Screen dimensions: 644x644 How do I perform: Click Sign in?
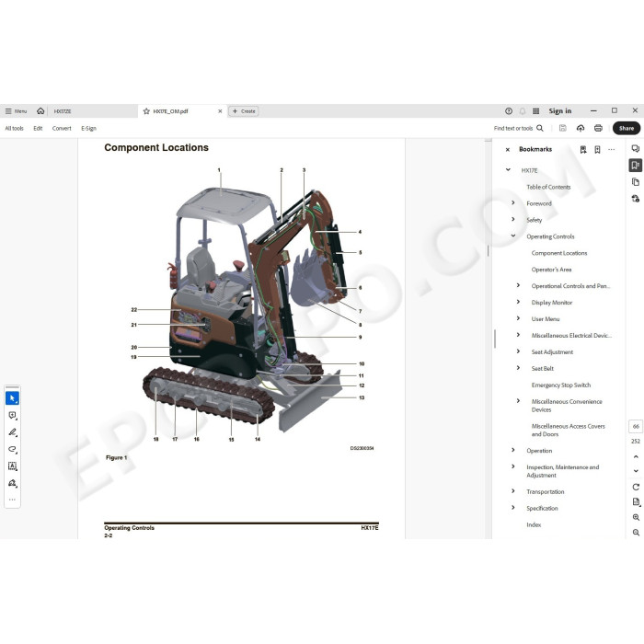(559, 111)
